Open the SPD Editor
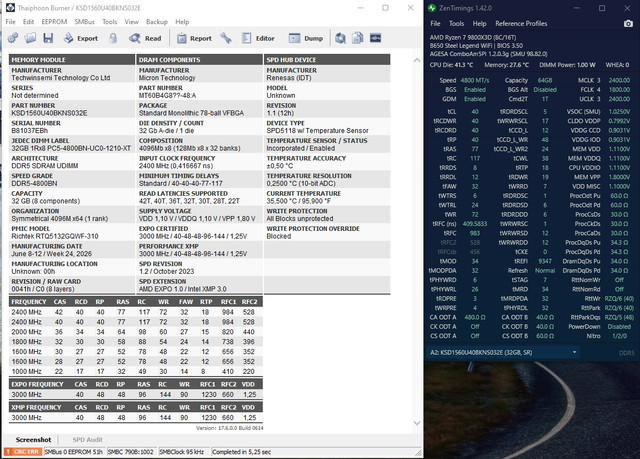 pos(258,38)
